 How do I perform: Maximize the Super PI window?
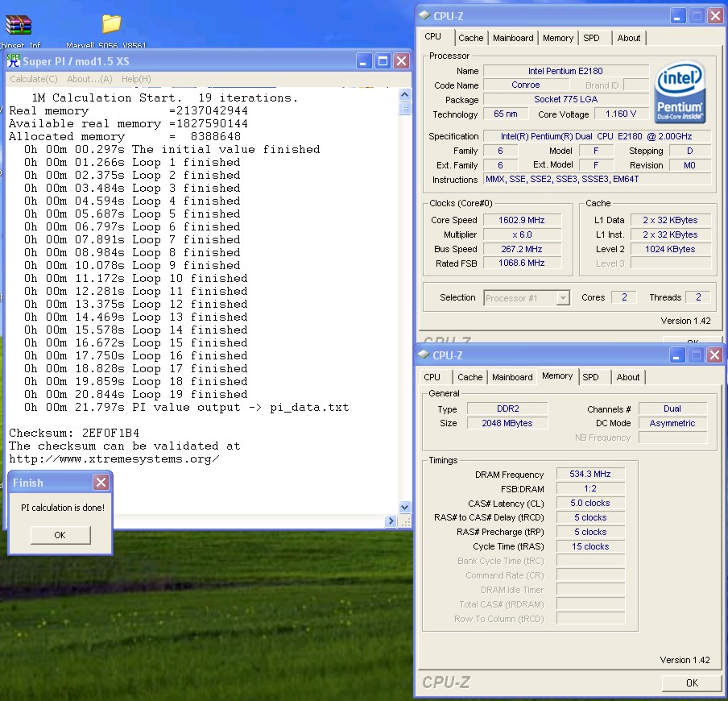383,61
